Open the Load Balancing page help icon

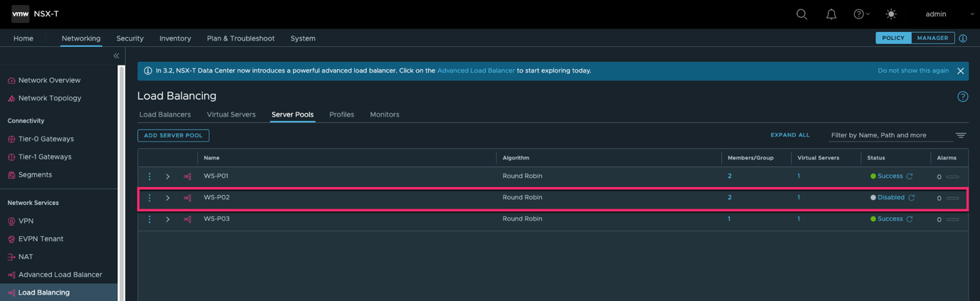(963, 97)
